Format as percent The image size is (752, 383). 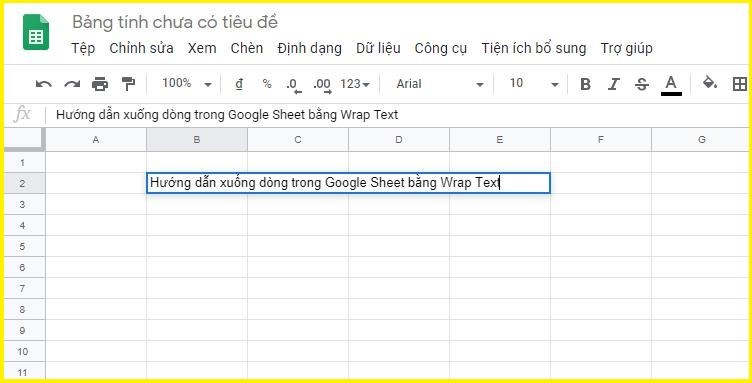(267, 84)
